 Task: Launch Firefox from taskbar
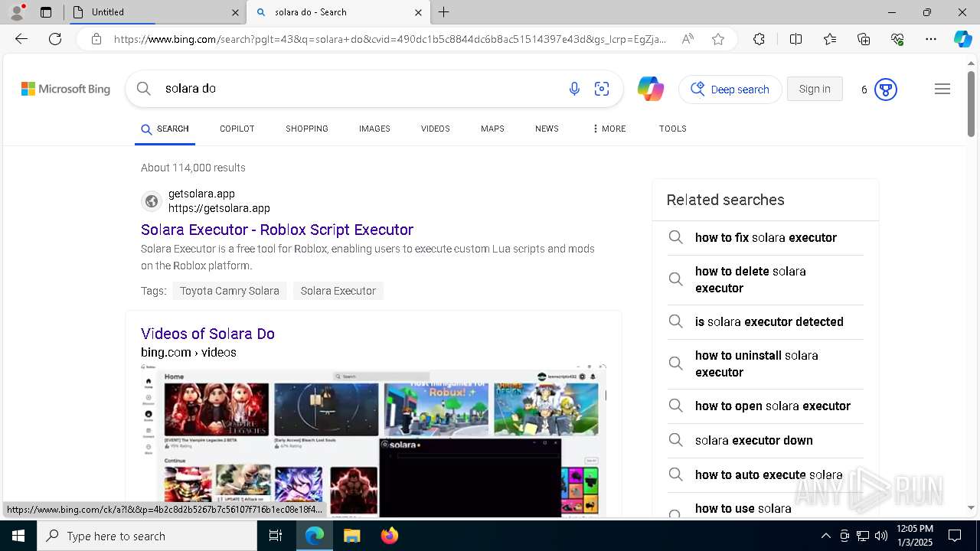point(390,536)
